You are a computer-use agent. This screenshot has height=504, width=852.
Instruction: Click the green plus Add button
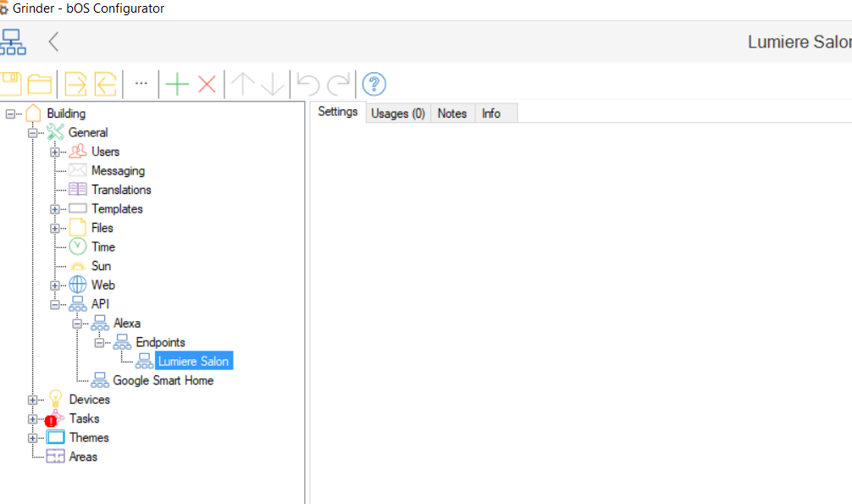[x=177, y=84]
